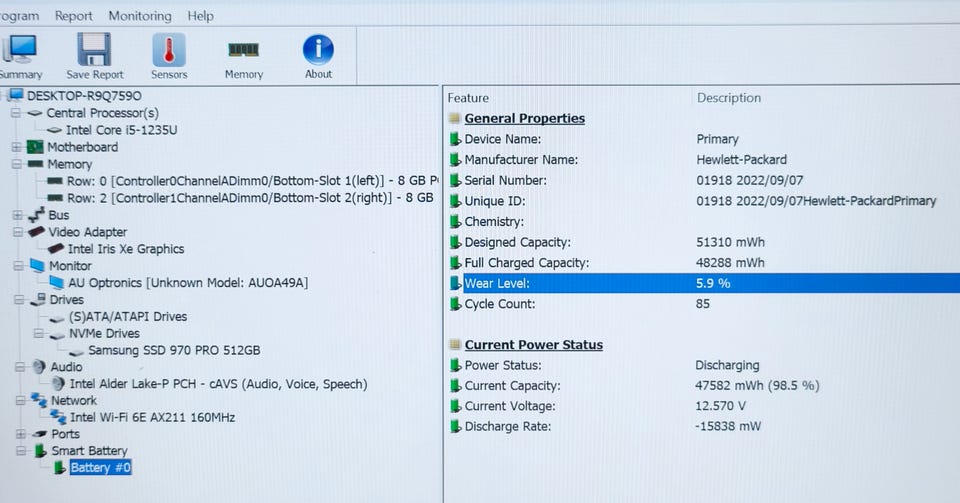Viewport: 960px width, 503px height.
Task: Select the Intel Iris Xe Graphics icon
Action: tap(56, 248)
